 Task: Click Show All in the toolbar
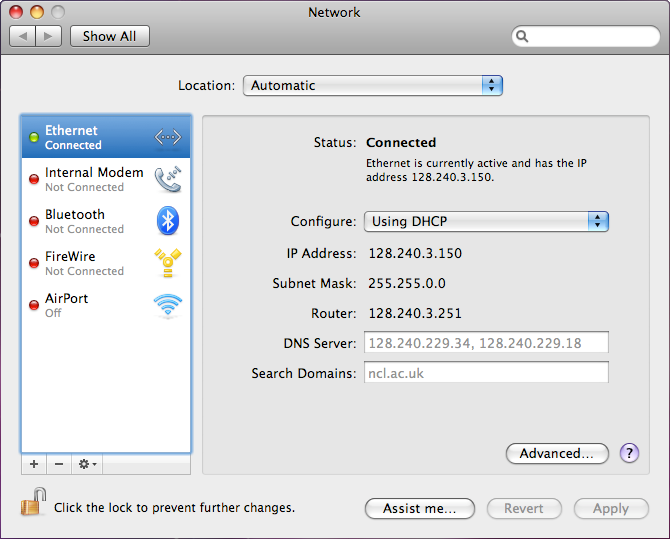coord(109,36)
